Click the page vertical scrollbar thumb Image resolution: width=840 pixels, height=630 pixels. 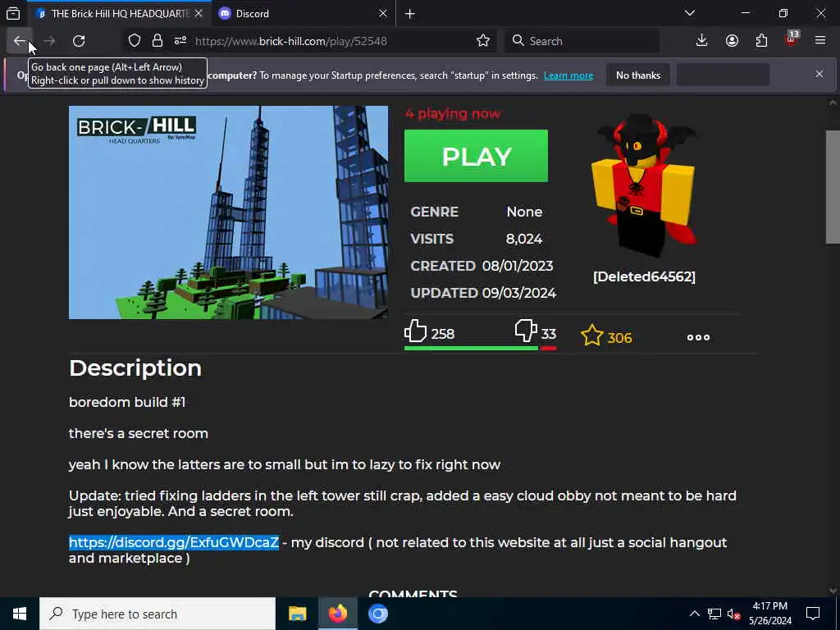[833, 186]
